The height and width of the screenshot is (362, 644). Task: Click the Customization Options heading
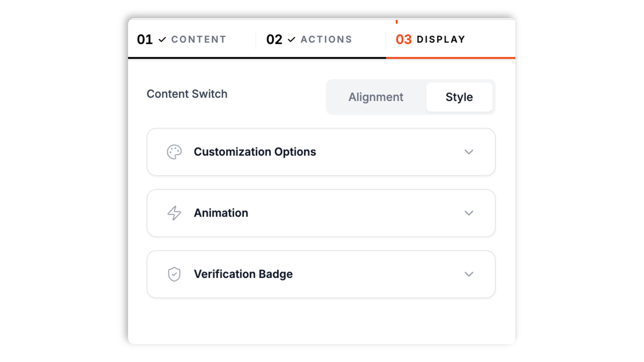[x=255, y=152]
